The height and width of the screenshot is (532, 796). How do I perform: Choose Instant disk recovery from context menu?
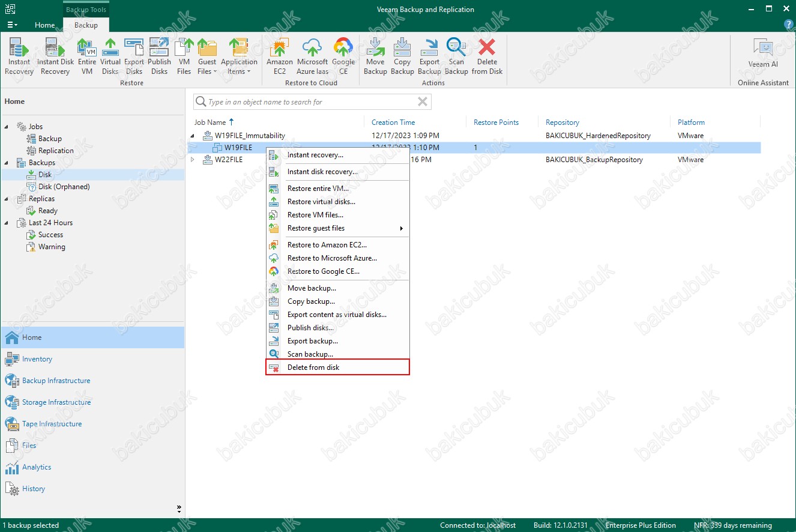337,172
